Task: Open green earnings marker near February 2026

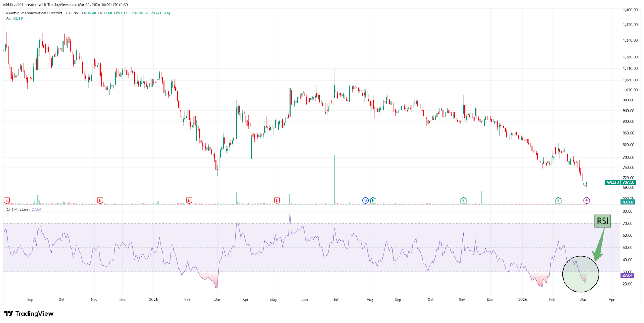Action: tap(558, 200)
